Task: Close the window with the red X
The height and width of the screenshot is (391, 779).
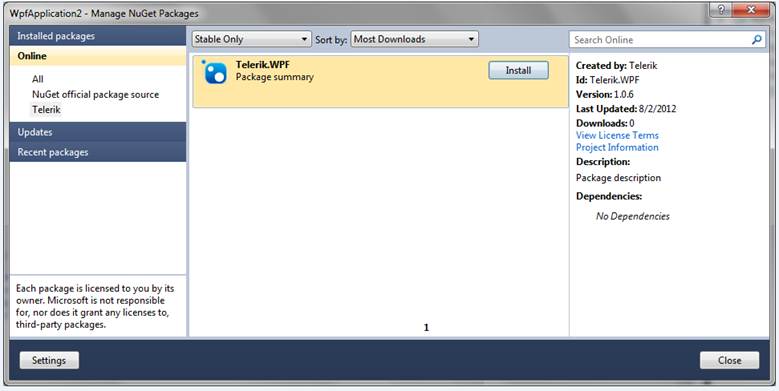Action: pyautogui.click(x=751, y=10)
